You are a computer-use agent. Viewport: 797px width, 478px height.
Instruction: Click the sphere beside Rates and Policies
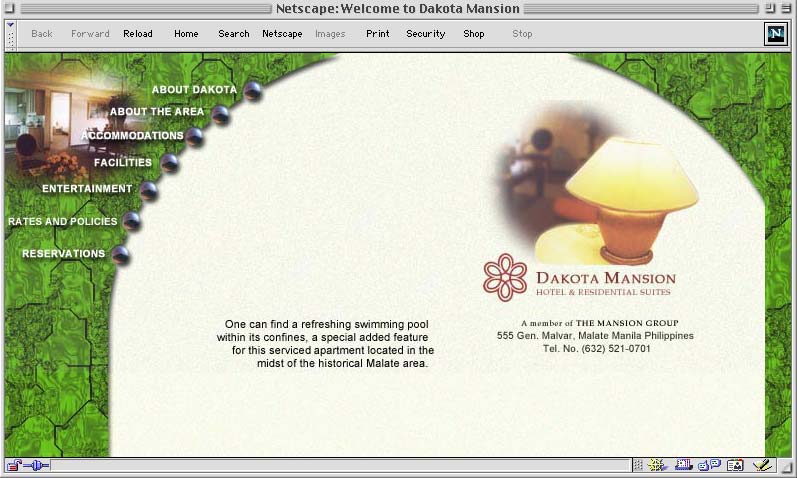tap(132, 221)
